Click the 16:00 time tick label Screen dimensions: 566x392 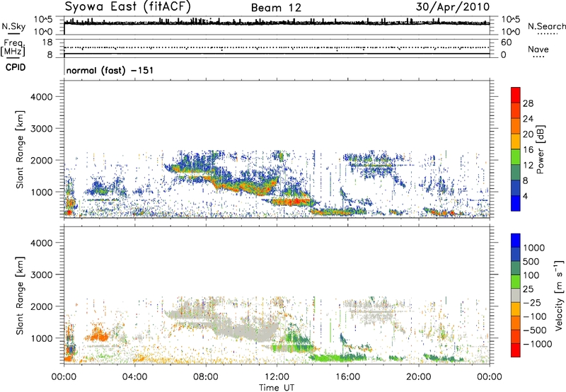(348, 377)
